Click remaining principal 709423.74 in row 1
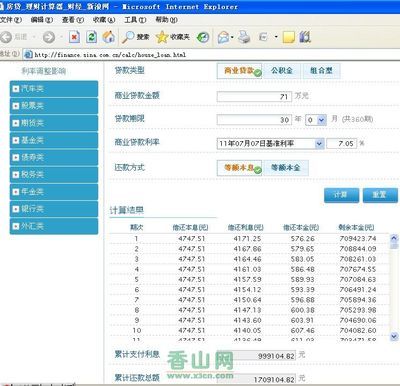Image resolution: width=400 pixels, height=386 pixels. [x=358, y=239]
